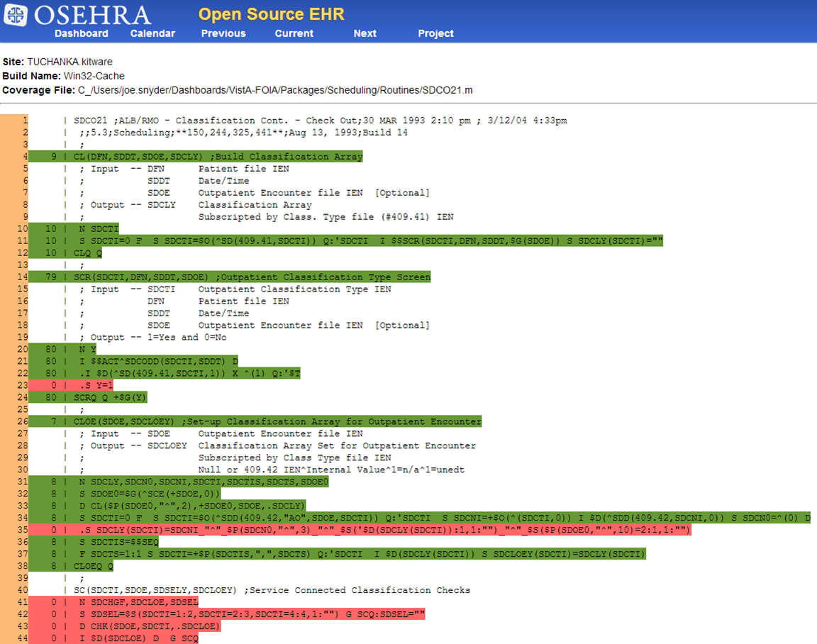Click the CLOE(SDOE,SDCLOEY) green code line
This screenshot has height=644, width=817.
[x=277, y=422]
